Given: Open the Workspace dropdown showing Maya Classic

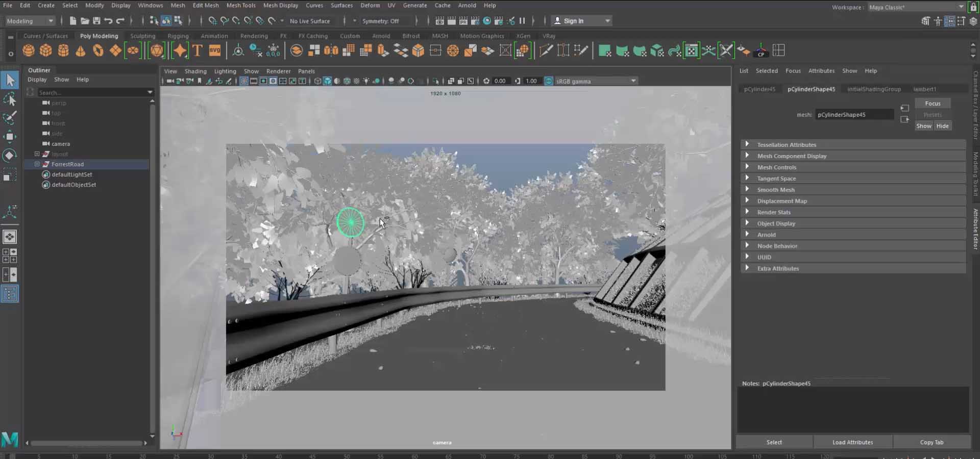Looking at the screenshot, I should coord(915,7).
